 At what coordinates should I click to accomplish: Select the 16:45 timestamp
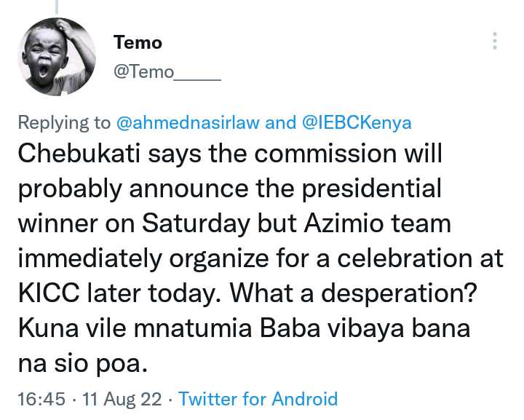pyautogui.click(x=41, y=399)
